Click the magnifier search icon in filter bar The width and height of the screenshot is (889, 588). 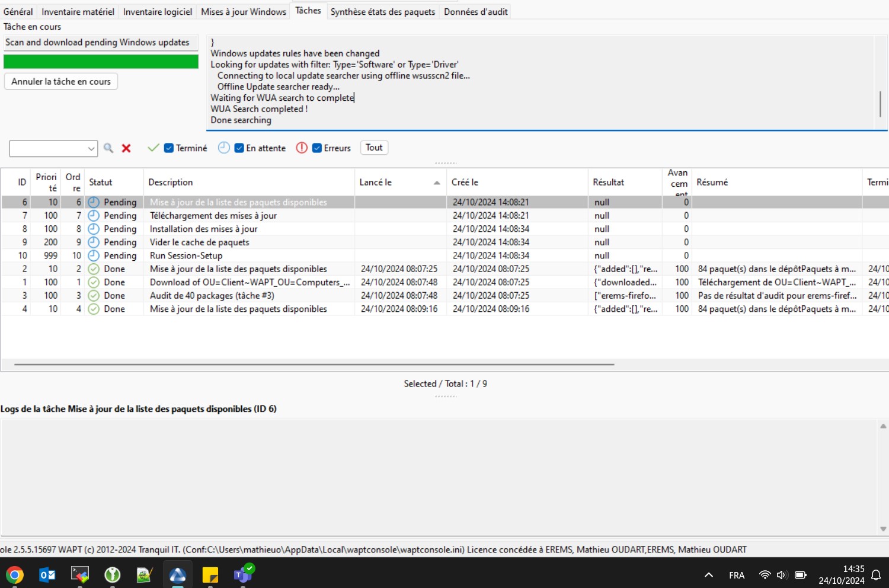tap(108, 148)
